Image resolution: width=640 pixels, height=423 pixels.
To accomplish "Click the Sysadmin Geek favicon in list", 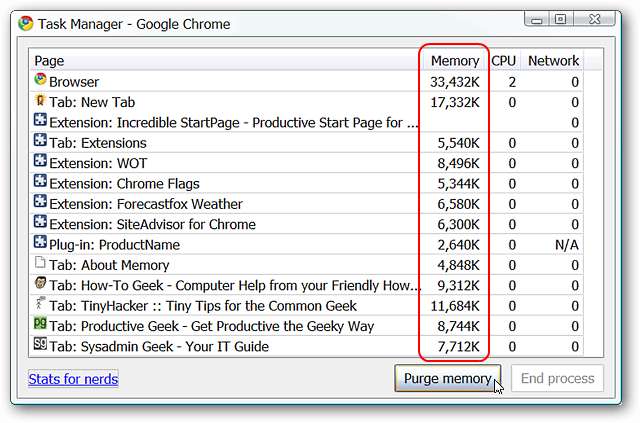I will [x=40, y=346].
